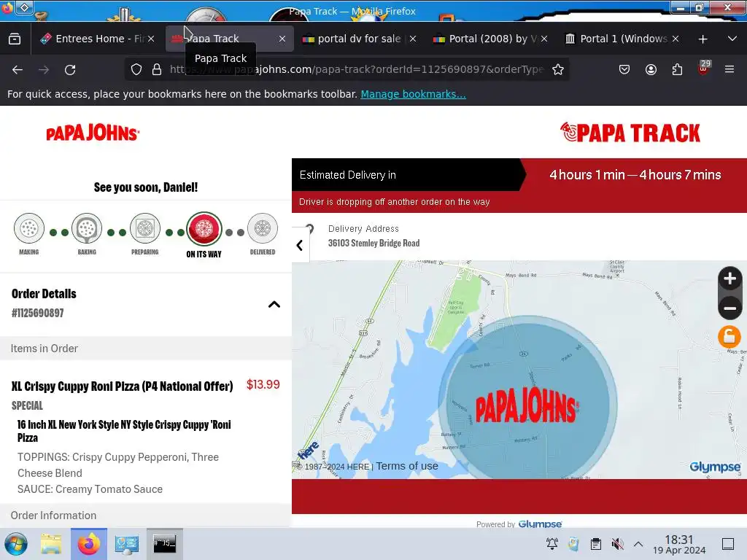Click the Papa Johns map marker

click(x=527, y=405)
